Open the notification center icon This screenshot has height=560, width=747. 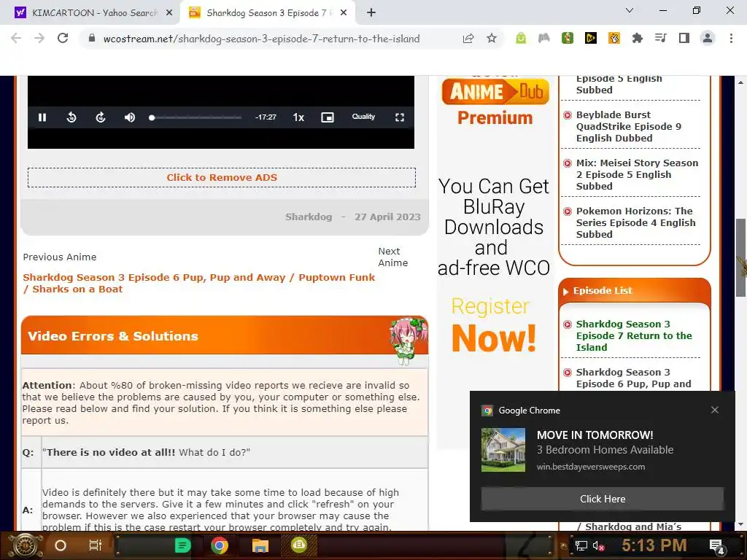[716, 546]
